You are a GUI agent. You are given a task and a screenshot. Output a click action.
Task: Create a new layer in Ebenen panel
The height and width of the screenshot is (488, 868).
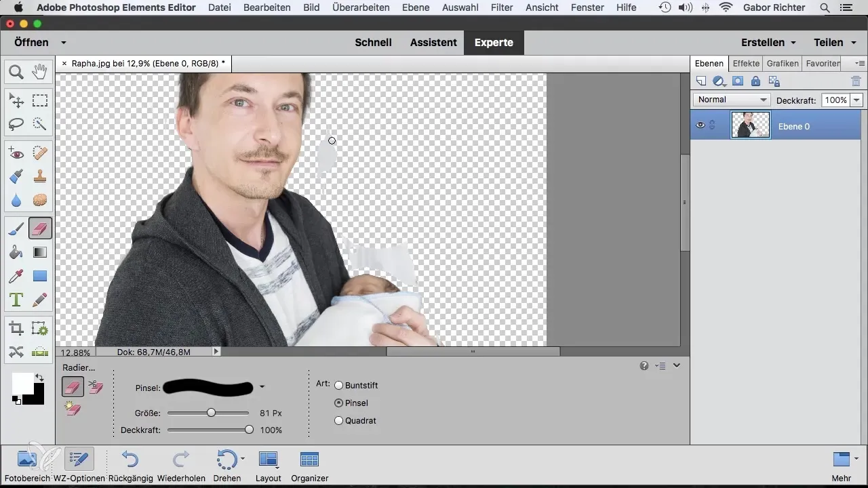(x=701, y=81)
